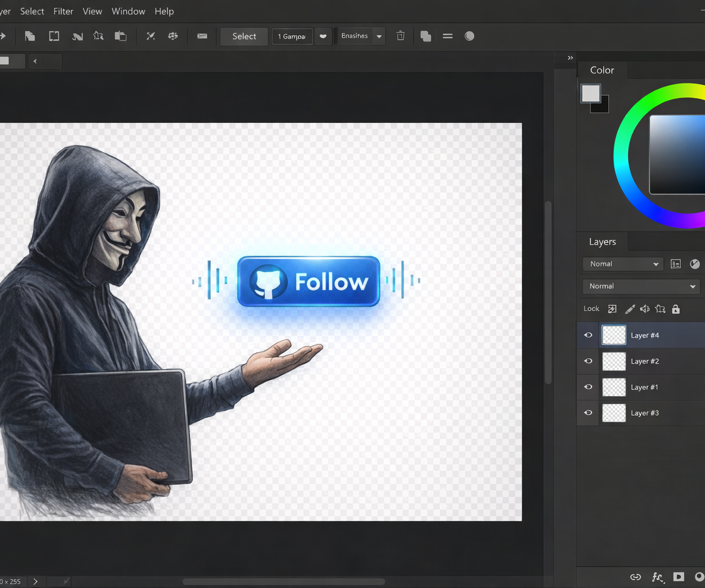The width and height of the screenshot is (705, 588).
Task: Switch to the Layers panel tab
Action: pyautogui.click(x=602, y=242)
